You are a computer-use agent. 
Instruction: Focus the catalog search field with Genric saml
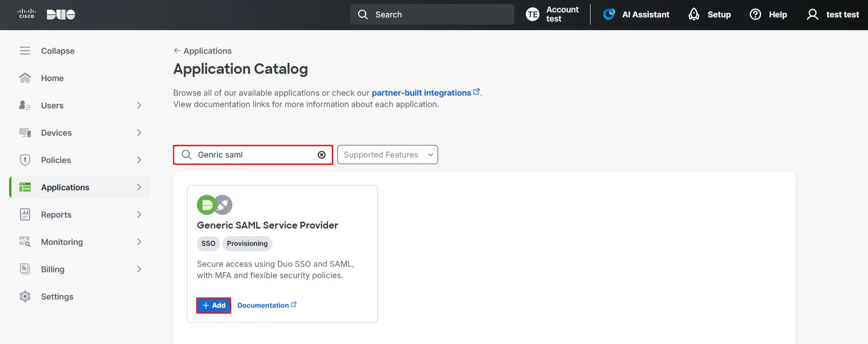253,155
